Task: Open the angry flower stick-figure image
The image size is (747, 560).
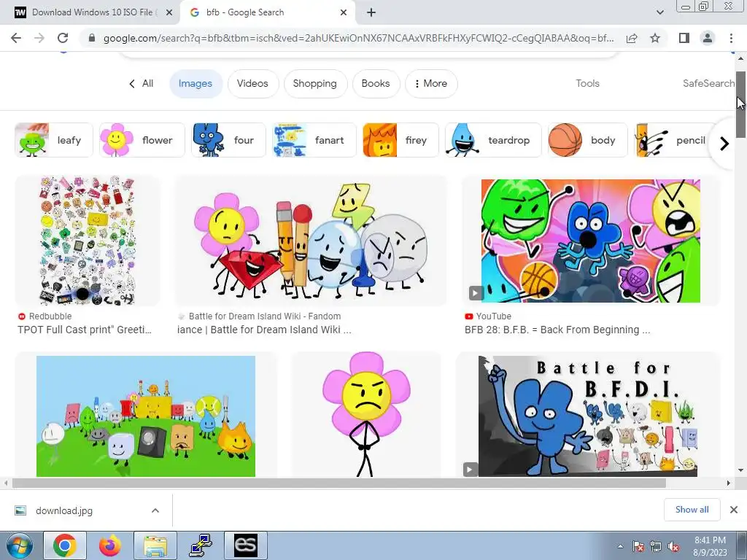Action: [x=366, y=414]
